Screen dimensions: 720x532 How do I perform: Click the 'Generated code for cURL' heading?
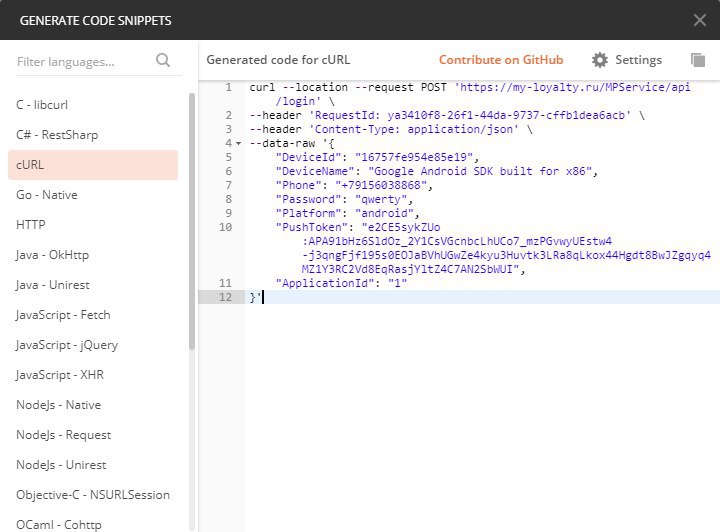[278, 60]
